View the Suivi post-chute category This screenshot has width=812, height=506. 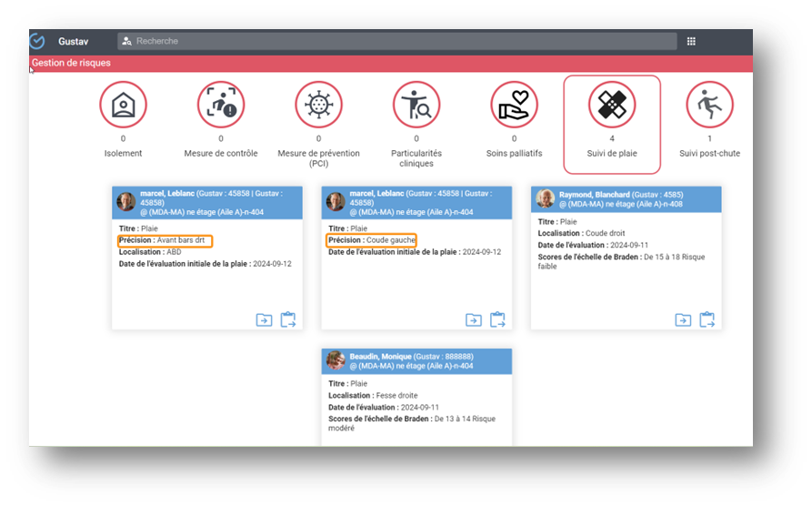[x=709, y=106]
